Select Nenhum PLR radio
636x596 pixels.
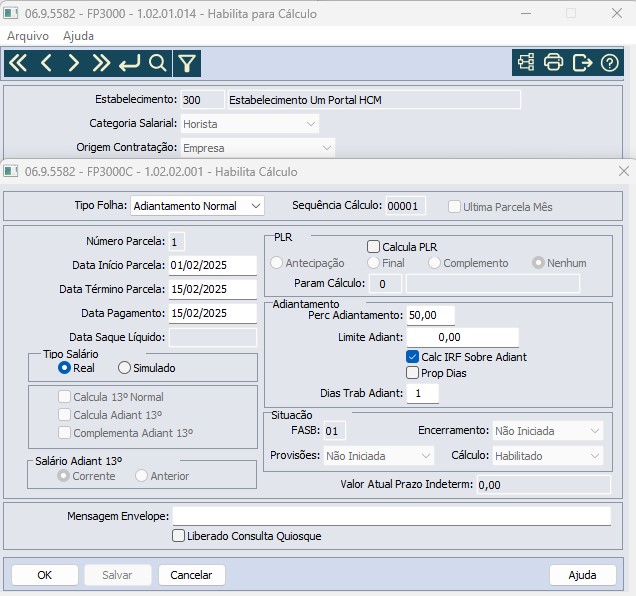(x=538, y=262)
